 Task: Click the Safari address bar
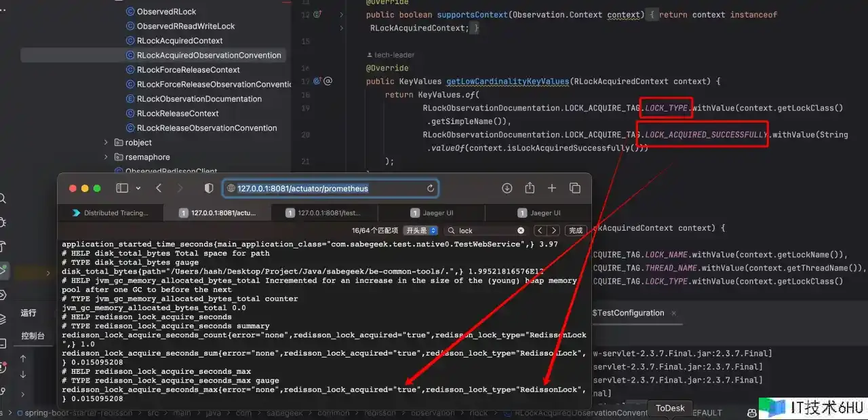[325, 189]
